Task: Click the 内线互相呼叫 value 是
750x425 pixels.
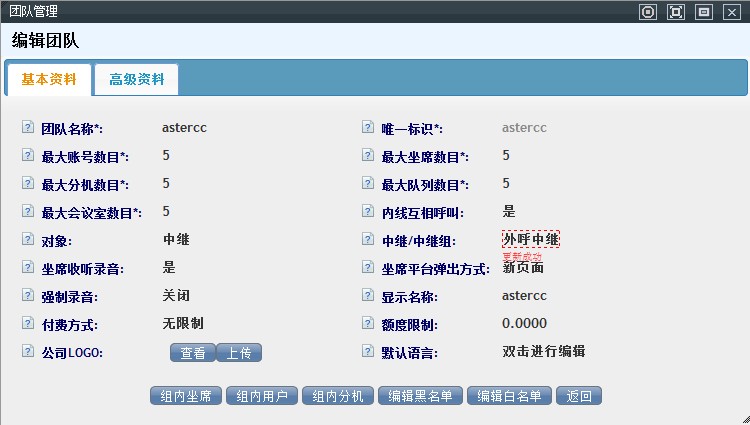Action: (509, 211)
